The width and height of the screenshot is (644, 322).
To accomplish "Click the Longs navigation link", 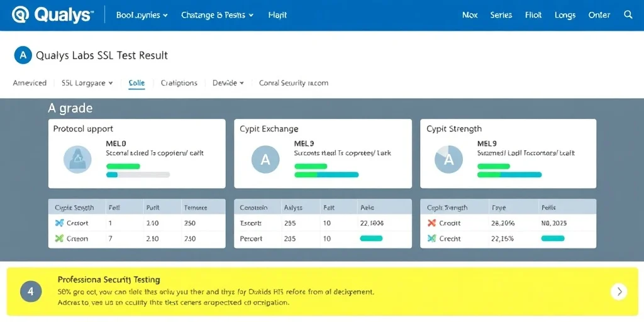I will pos(565,15).
